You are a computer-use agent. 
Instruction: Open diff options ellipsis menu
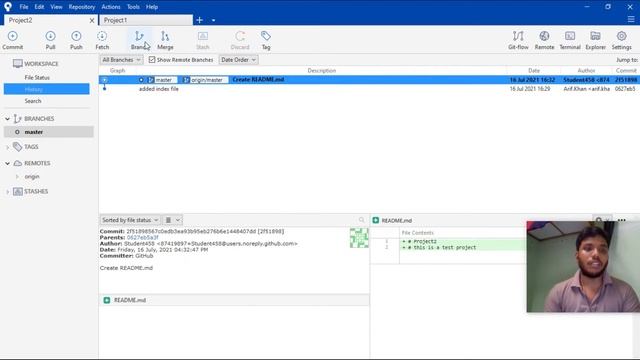(x=622, y=220)
